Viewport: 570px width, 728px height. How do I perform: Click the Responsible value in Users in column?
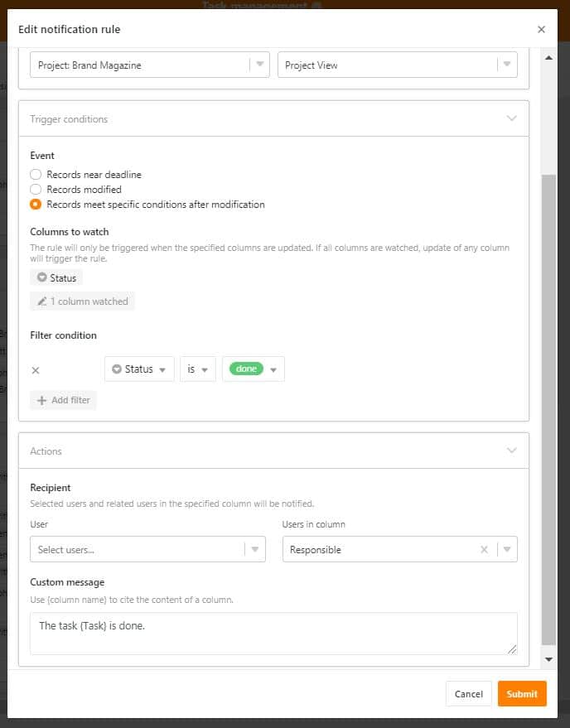pos(316,550)
